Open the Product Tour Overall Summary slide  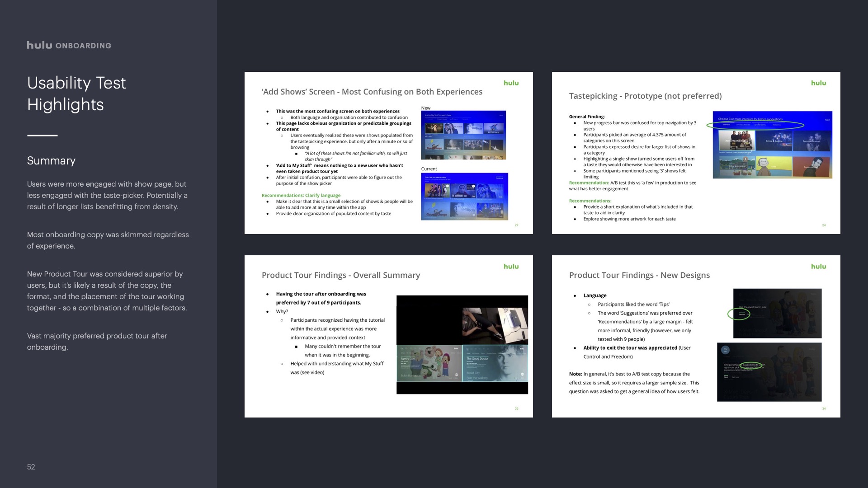coord(388,336)
